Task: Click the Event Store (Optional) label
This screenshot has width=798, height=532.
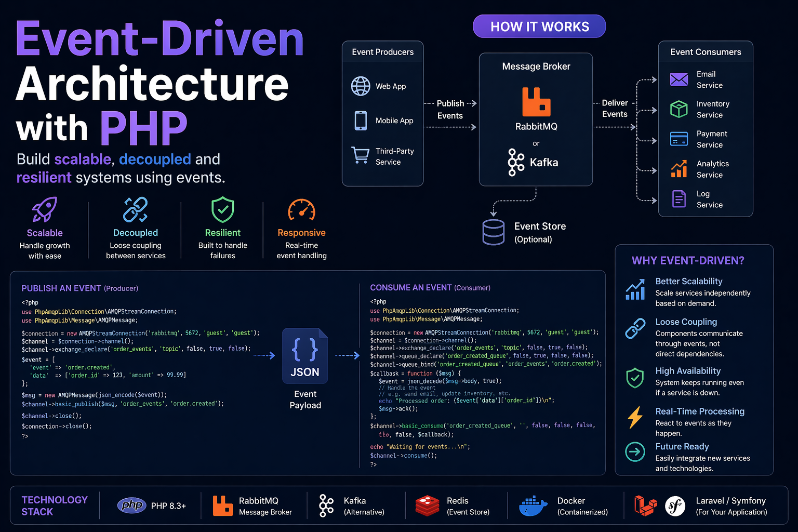Action: pyautogui.click(x=540, y=233)
